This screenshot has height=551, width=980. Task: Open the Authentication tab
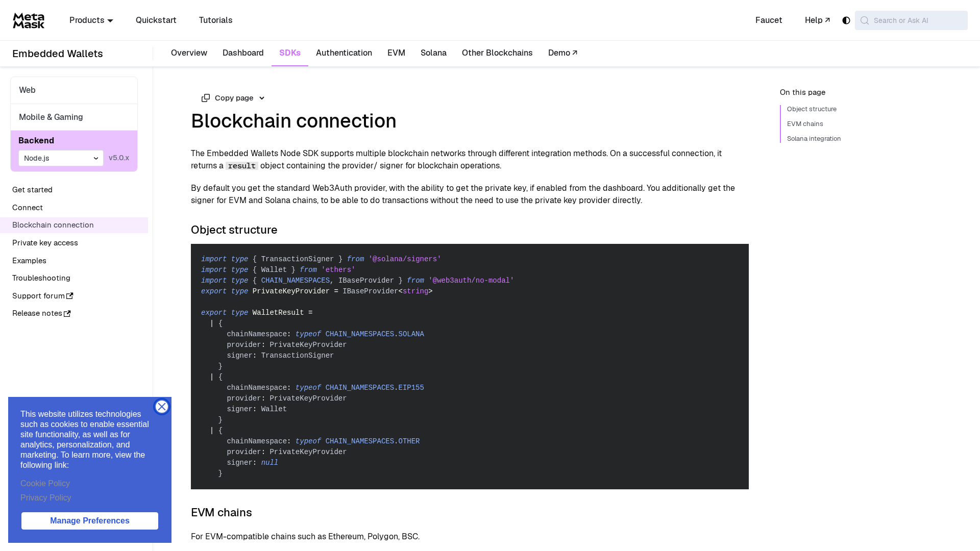pyautogui.click(x=344, y=53)
